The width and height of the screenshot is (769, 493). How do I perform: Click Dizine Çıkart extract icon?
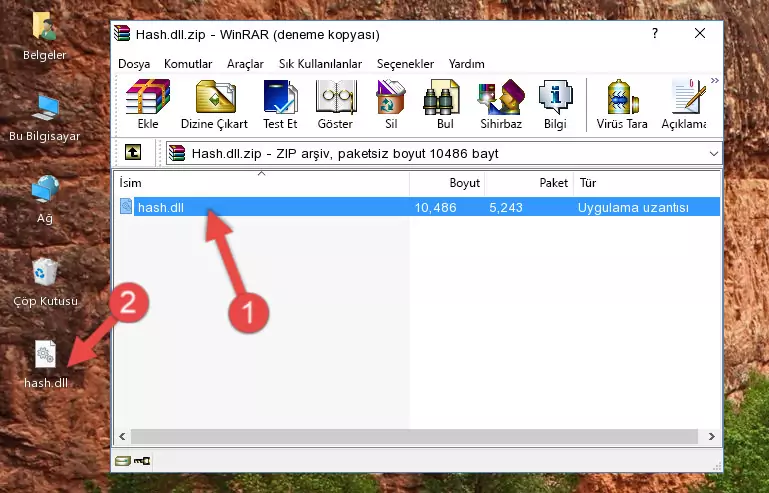(214, 104)
